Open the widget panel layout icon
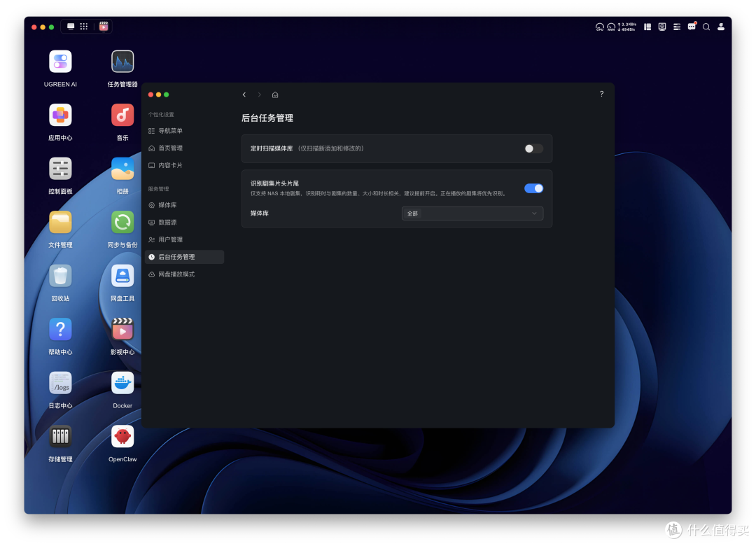Image resolution: width=756 pixels, height=546 pixels. 647,27
